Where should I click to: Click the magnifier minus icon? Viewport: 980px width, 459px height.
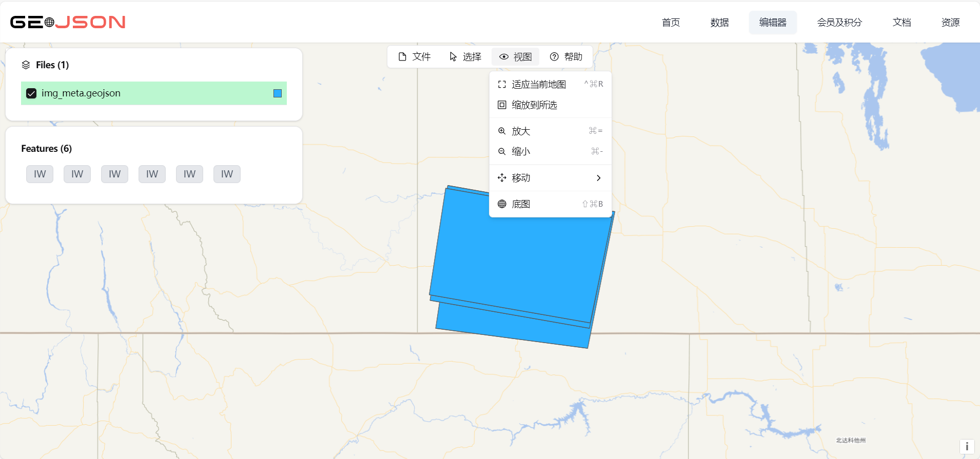(x=502, y=151)
